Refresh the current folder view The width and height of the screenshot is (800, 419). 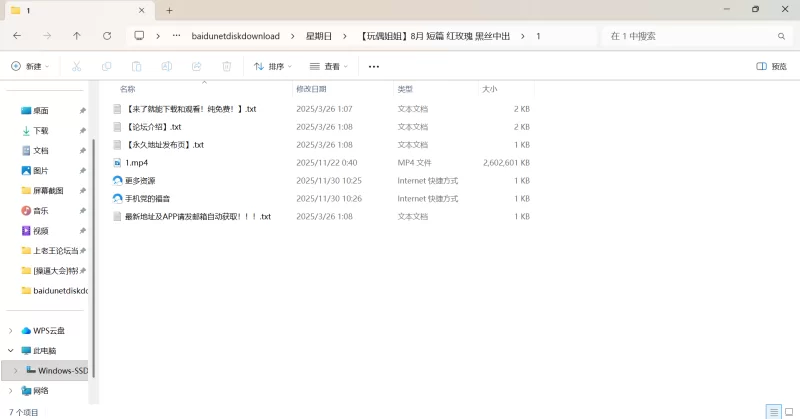[x=107, y=35]
